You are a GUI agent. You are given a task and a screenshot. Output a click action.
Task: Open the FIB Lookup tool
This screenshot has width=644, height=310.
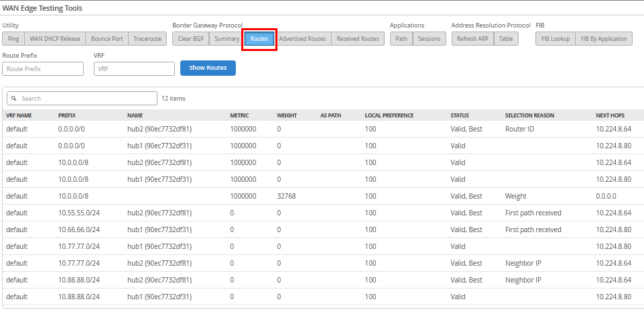click(x=556, y=39)
